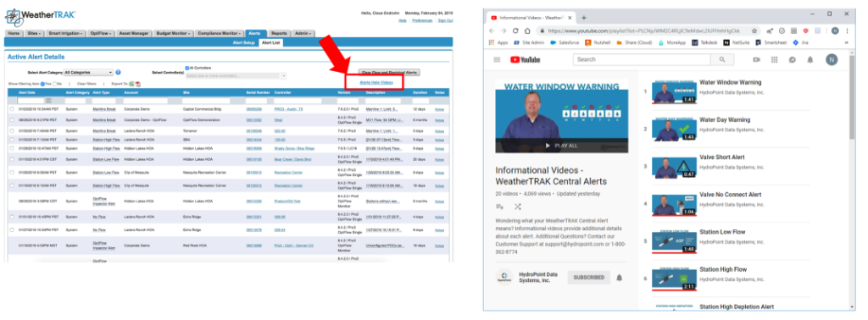Open the Apps bookmark shortcut
The width and height of the screenshot is (868, 320).
pyautogui.click(x=498, y=42)
